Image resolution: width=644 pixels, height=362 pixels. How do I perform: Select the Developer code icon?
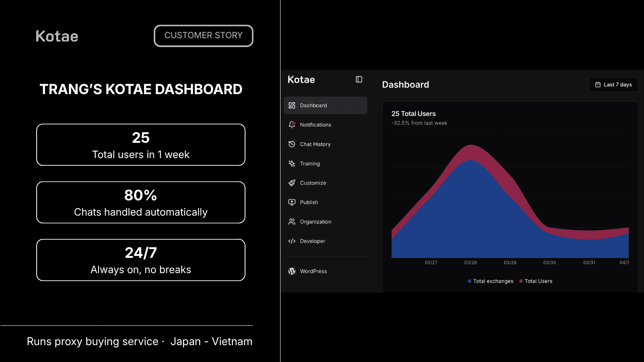click(291, 241)
